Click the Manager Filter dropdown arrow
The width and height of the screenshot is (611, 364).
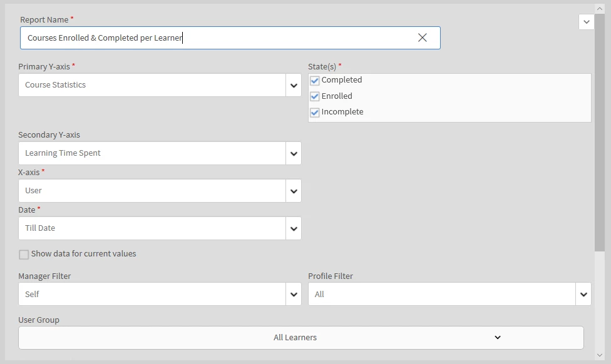[294, 294]
